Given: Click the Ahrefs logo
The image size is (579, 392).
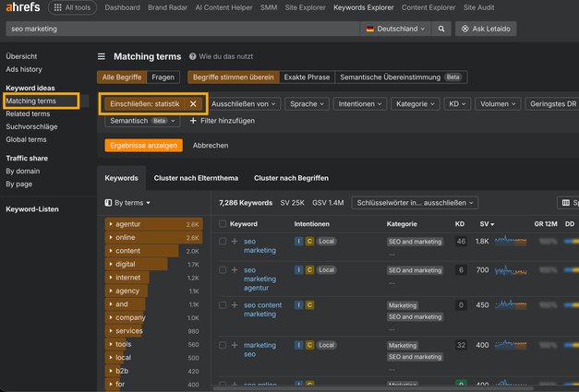Looking at the screenshot, I should pos(23,7).
